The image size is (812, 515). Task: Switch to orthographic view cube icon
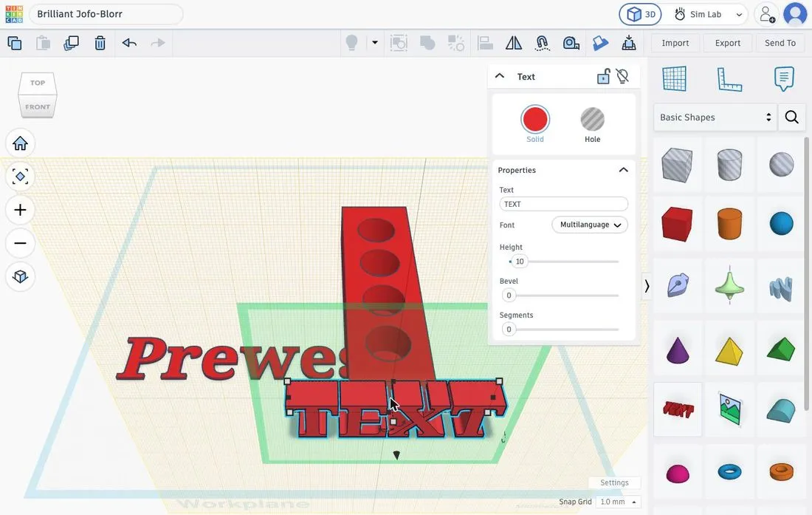(20, 276)
